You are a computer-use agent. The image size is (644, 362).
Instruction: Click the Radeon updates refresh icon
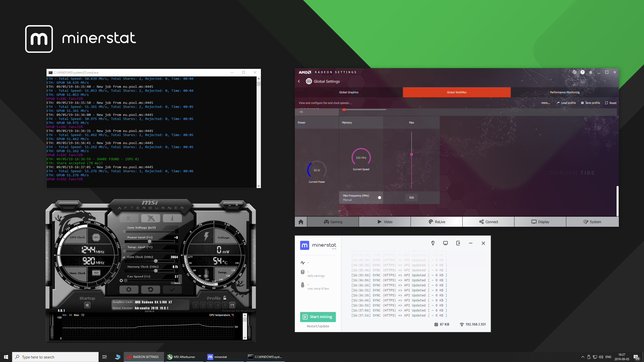click(x=575, y=72)
